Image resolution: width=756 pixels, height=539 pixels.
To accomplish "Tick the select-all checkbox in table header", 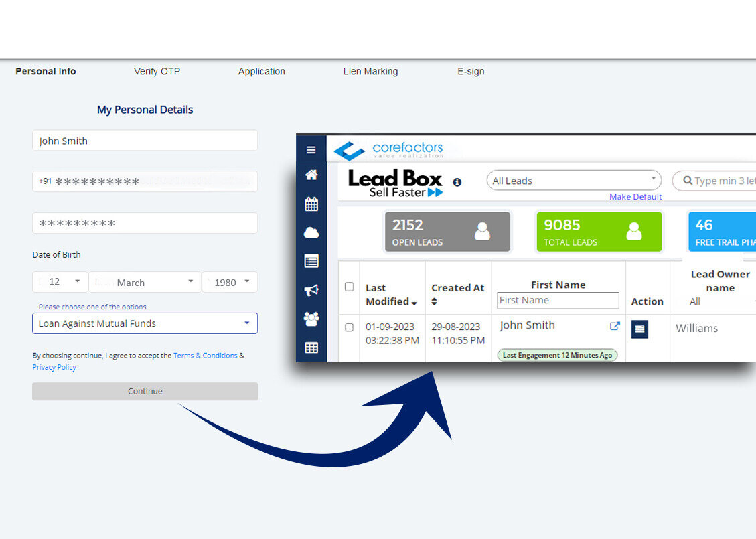I will (350, 287).
